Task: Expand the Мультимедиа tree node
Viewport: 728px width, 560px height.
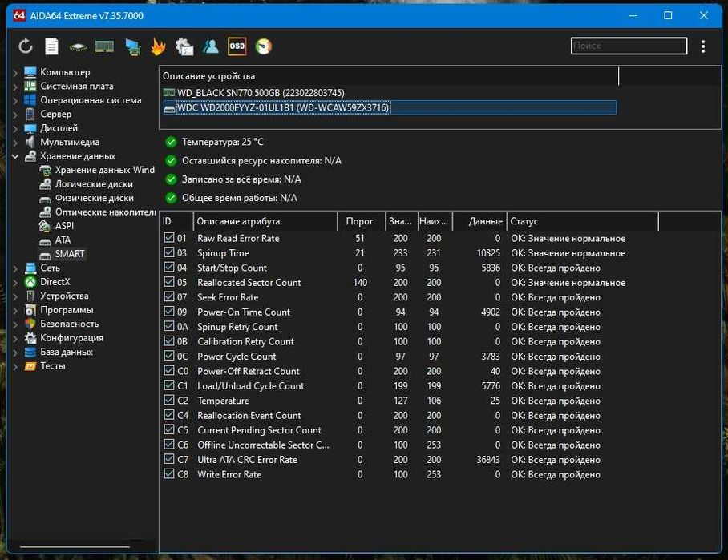Action: click(x=15, y=143)
